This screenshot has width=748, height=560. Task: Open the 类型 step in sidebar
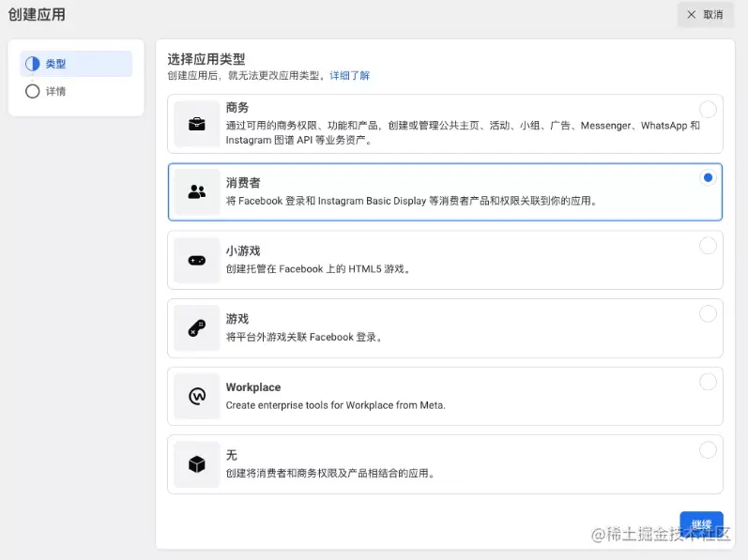(76, 64)
